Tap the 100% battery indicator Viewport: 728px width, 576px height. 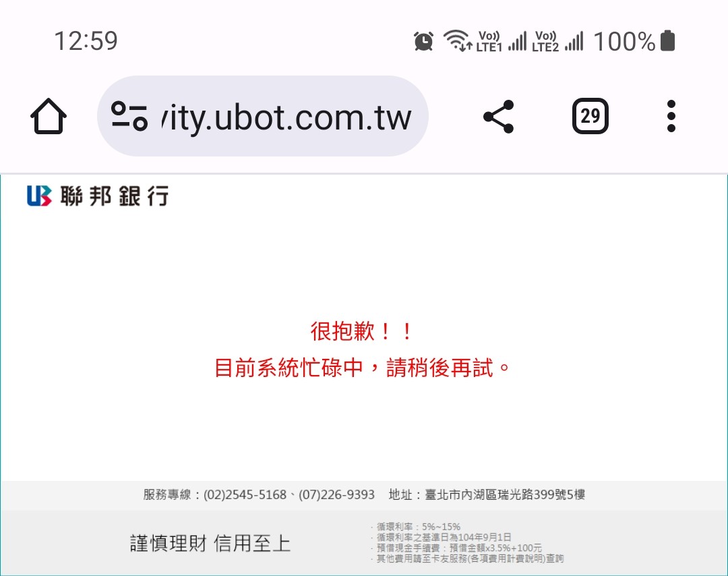[x=634, y=41]
